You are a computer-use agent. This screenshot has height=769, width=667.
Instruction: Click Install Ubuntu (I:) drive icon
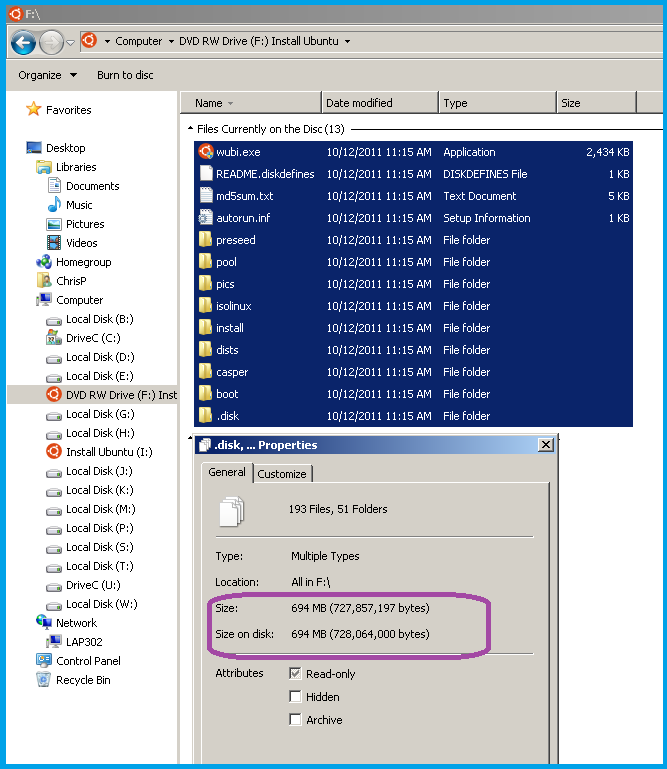click(53, 451)
